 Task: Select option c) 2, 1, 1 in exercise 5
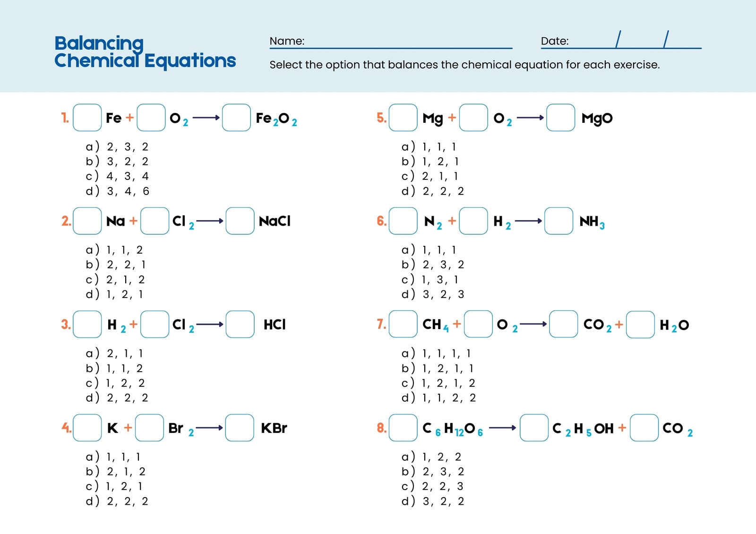tap(430, 176)
